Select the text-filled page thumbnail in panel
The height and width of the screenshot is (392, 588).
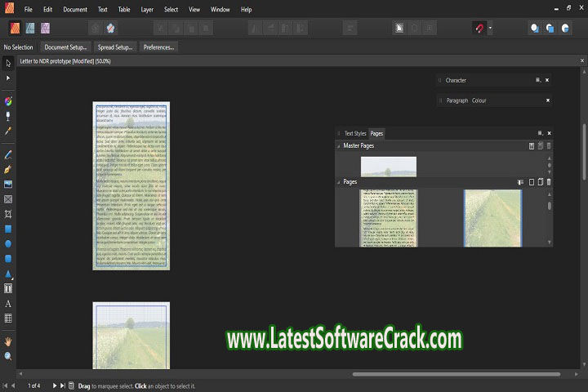point(389,218)
